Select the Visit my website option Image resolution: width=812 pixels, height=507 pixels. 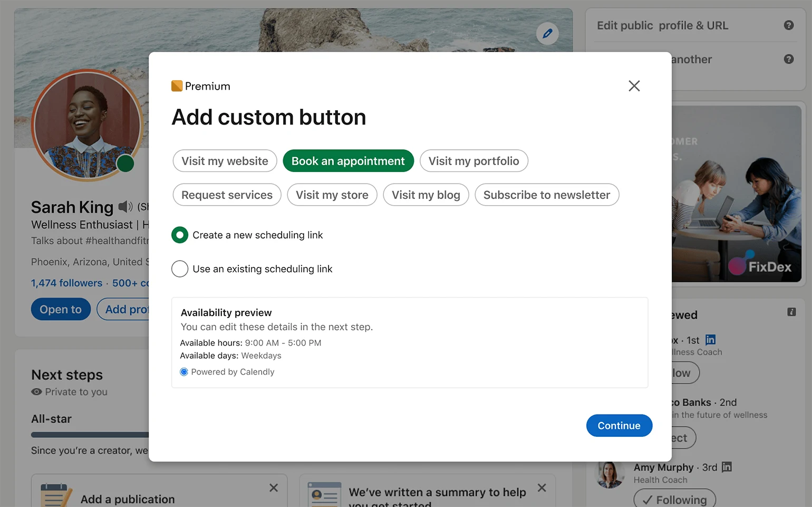point(225,161)
